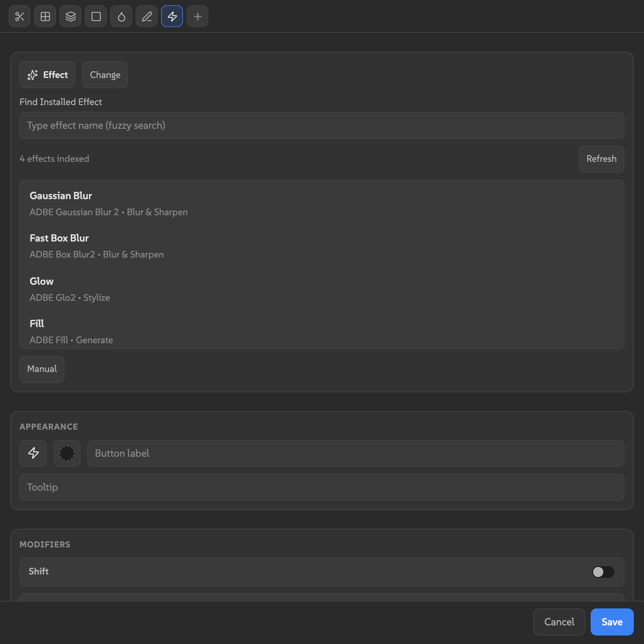Image resolution: width=644 pixels, height=644 pixels.
Task: Refresh the indexed effects list
Action: pyautogui.click(x=601, y=159)
